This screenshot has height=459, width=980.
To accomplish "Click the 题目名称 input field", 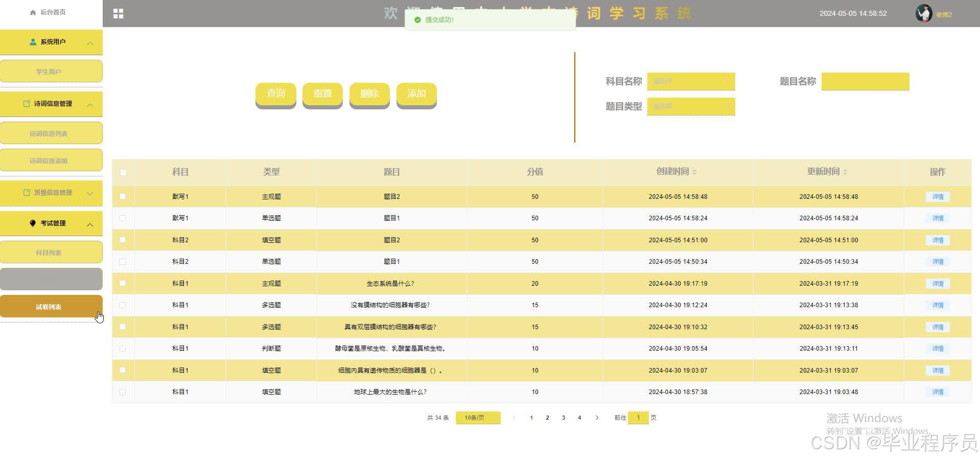I will (865, 81).
